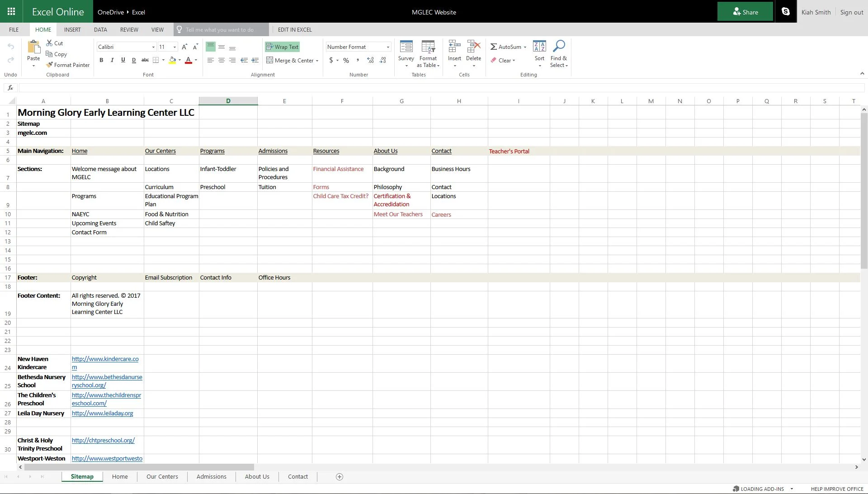Screen dimensions: 868x494
Task: Collapse the ribbon with the chevron
Action: 862,73
